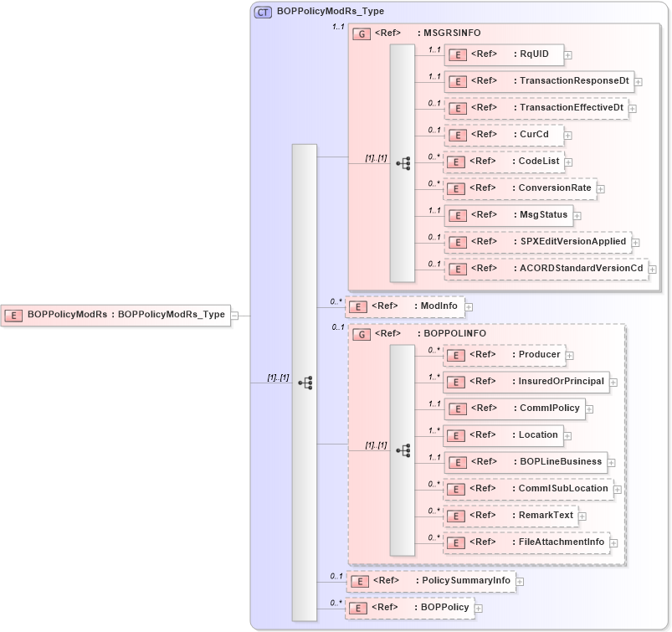Screen dimensions: 672x632
Task: Click the G icon of the BOPPOLINFO group
Action: tap(361, 333)
